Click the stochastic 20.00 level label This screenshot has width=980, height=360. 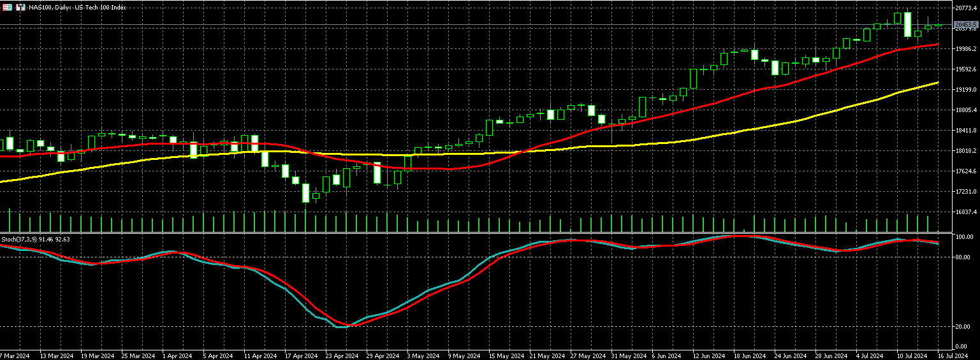[962, 327]
